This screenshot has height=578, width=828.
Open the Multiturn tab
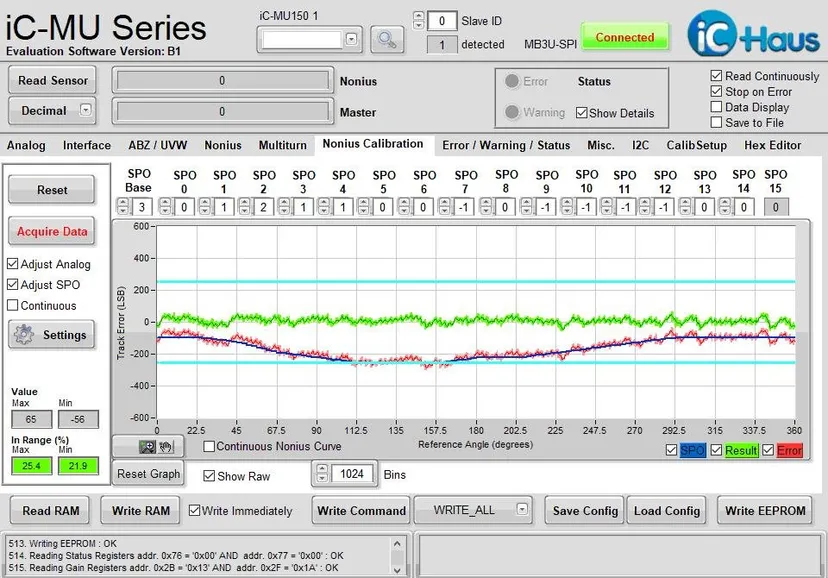tap(283, 145)
